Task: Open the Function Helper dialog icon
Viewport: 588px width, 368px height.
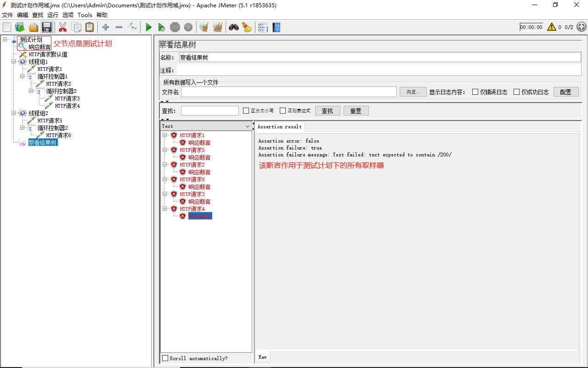Action: click(263, 27)
